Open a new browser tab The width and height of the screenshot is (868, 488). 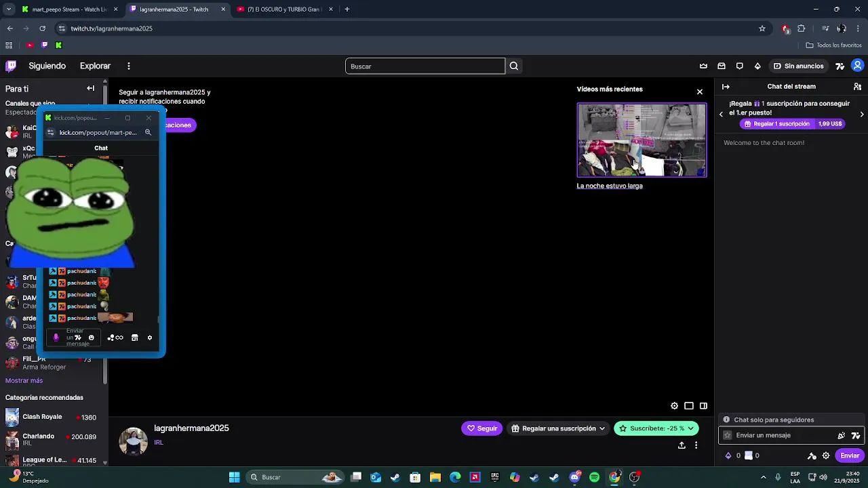coord(347,9)
